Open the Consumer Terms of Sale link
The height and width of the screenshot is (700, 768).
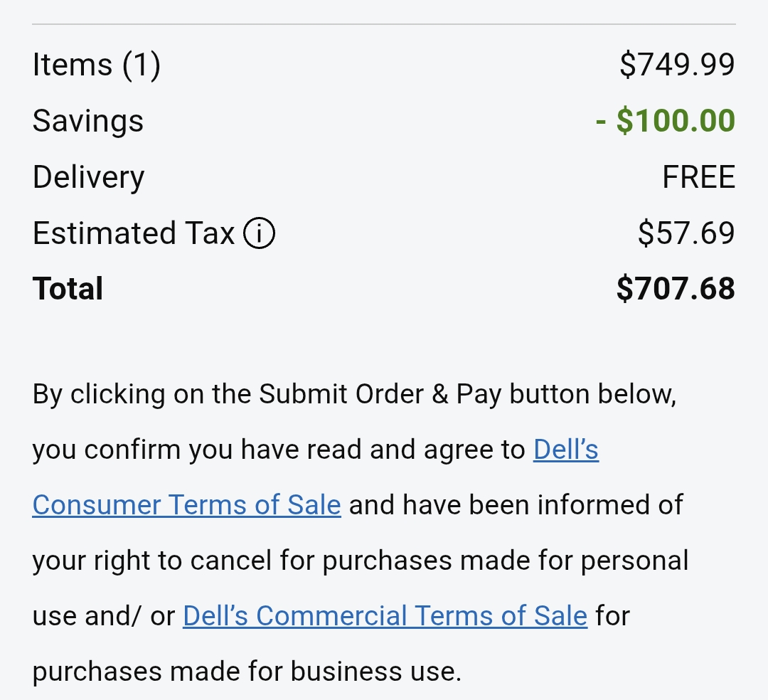186,505
